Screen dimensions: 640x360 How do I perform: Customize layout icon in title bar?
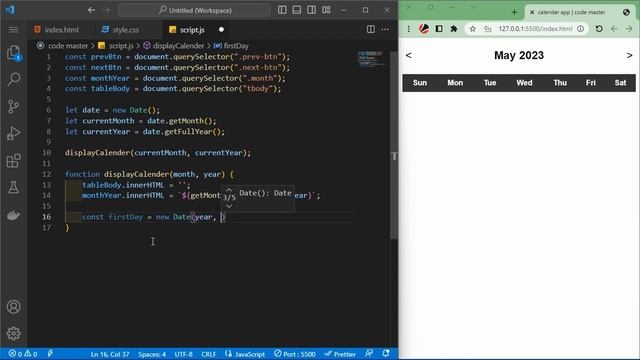[326, 10]
